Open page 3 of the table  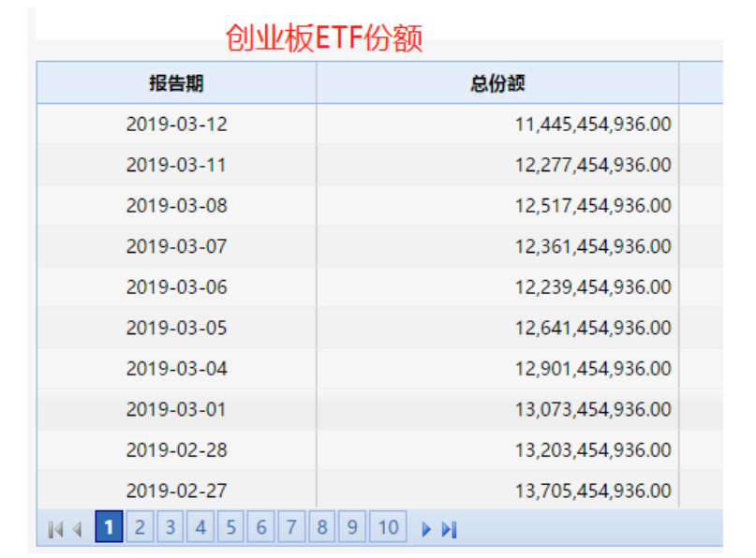pos(170,528)
